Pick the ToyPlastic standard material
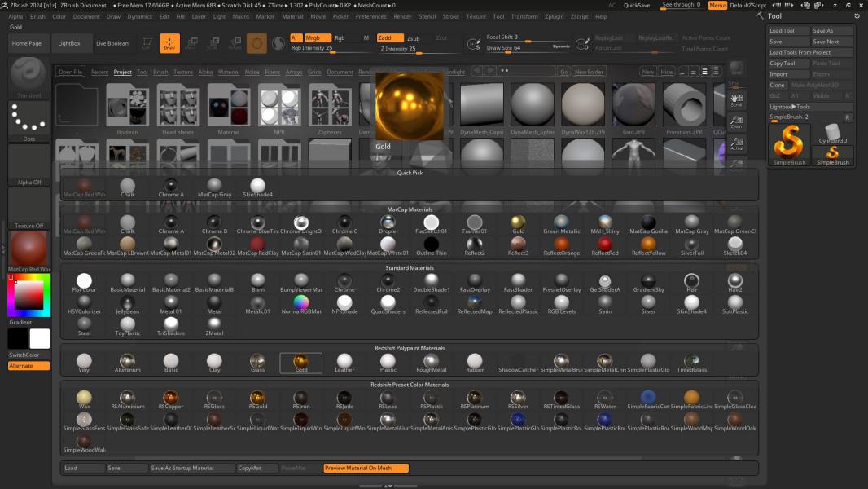 [127, 326]
